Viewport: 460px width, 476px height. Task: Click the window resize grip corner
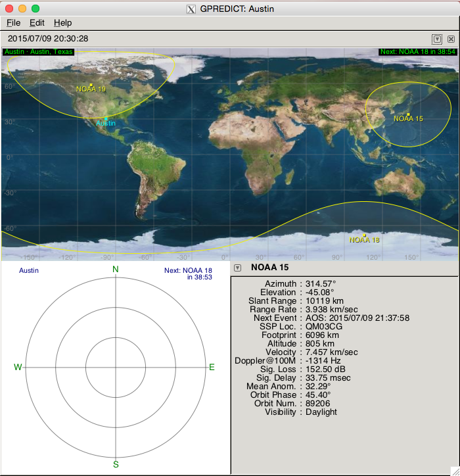click(456, 472)
